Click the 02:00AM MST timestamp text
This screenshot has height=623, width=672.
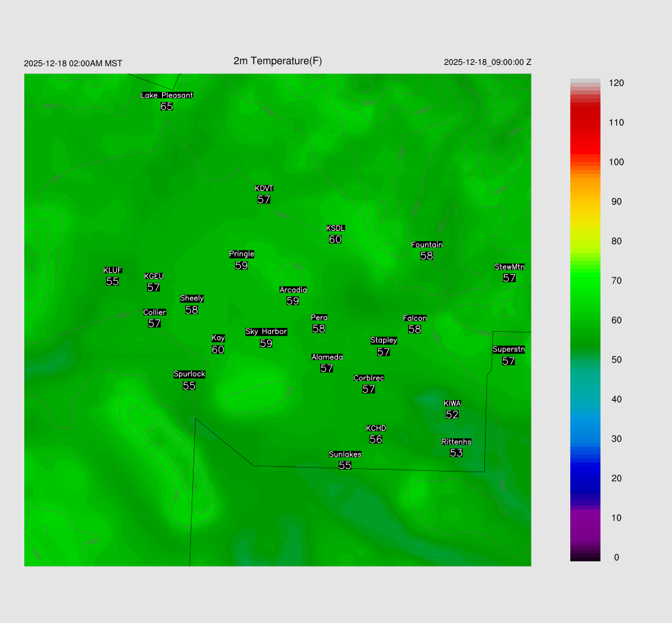[x=73, y=64]
